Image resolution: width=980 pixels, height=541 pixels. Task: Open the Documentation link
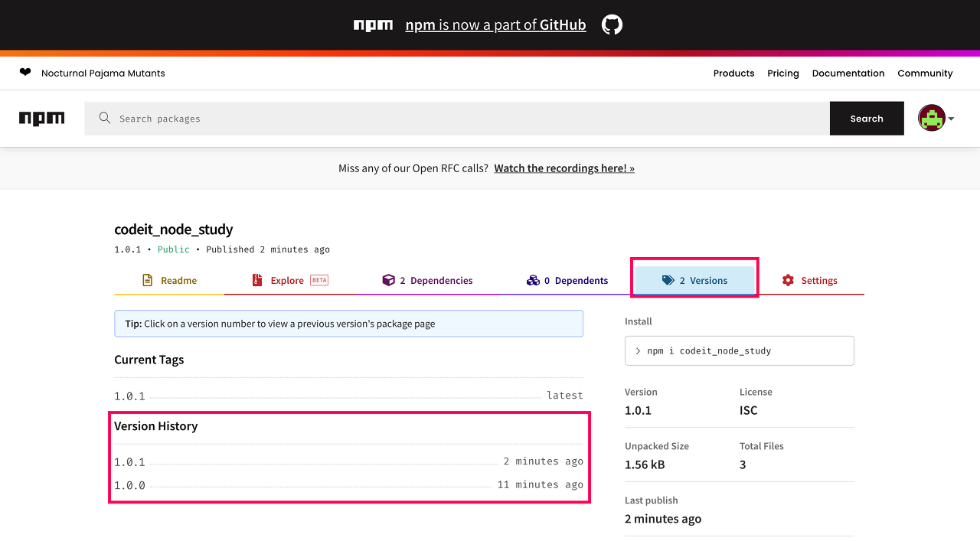pyautogui.click(x=848, y=73)
